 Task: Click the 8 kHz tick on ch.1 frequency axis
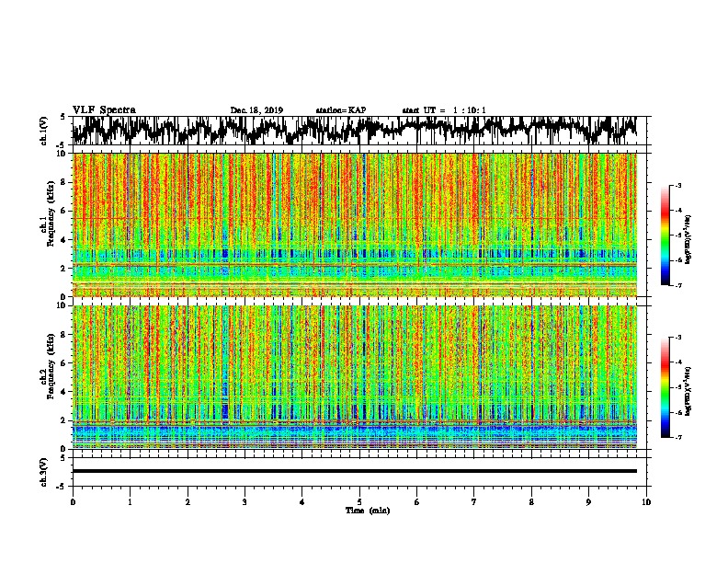tap(63, 182)
